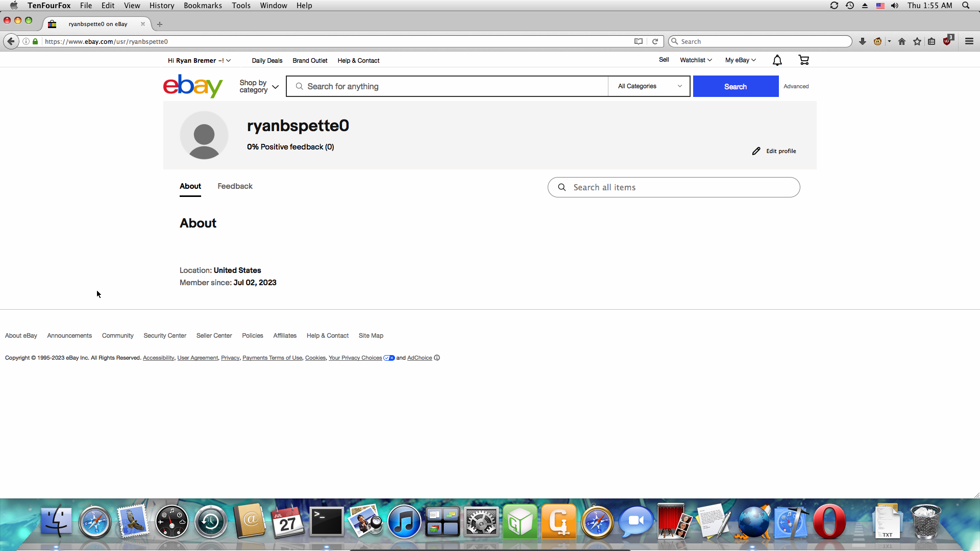Expand Watchlist dropdown

[695, 60]
